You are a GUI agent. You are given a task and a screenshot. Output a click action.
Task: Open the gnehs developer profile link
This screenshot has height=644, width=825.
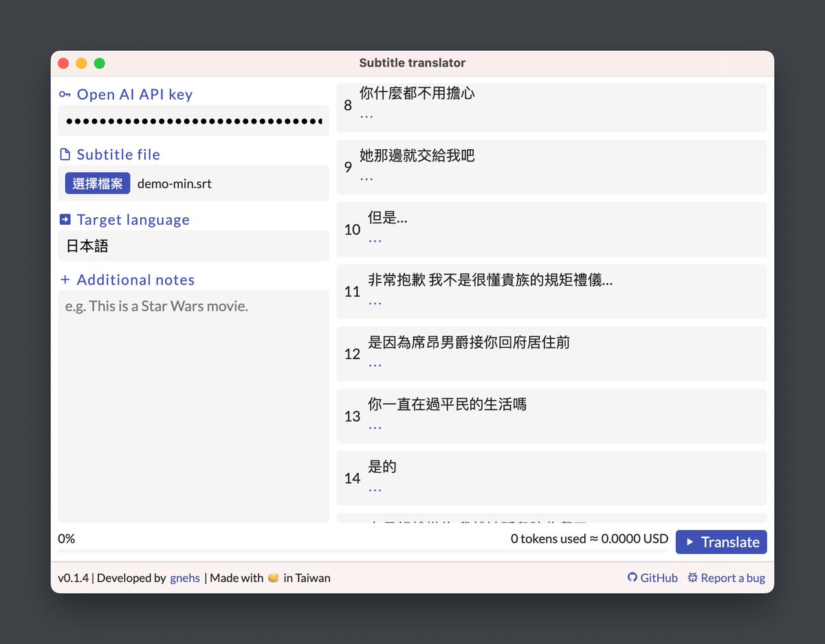pos(184,577)
